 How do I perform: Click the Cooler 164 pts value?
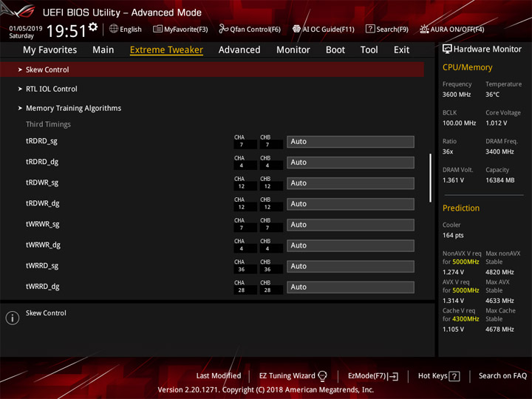(453, 236)
